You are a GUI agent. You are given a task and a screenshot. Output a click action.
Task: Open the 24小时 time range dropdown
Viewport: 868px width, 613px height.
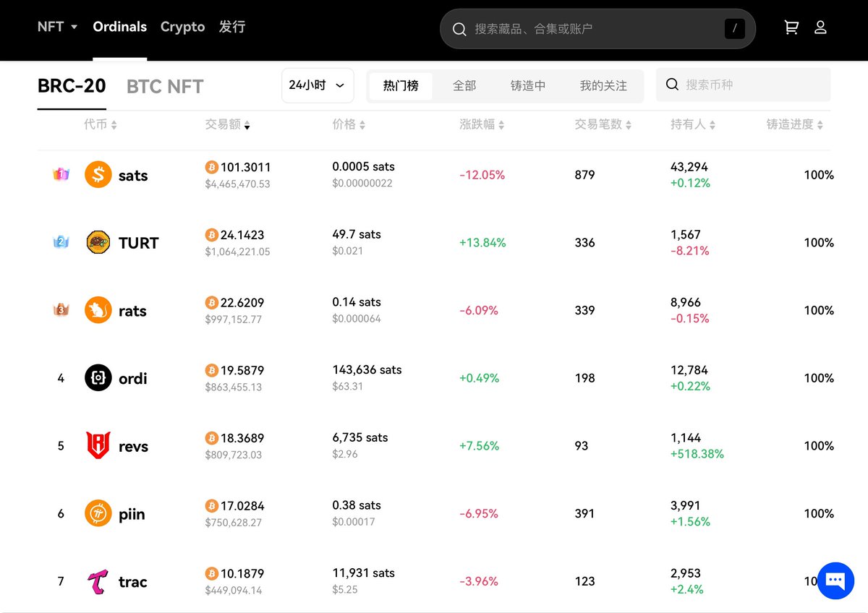click(x=318, y=85)
